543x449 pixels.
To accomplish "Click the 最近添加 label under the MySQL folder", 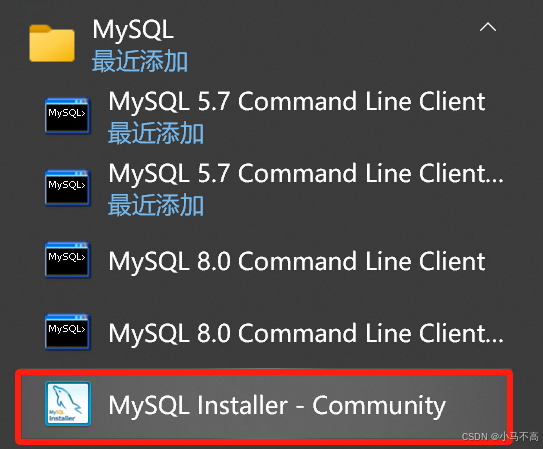I will pyautogui.click(x=140, y=61).
